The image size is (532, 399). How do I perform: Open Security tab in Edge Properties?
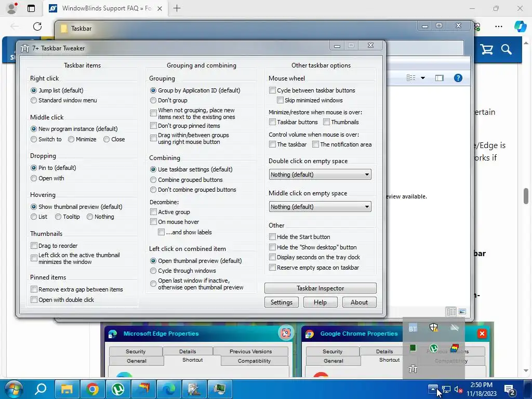tap(136, 352)
